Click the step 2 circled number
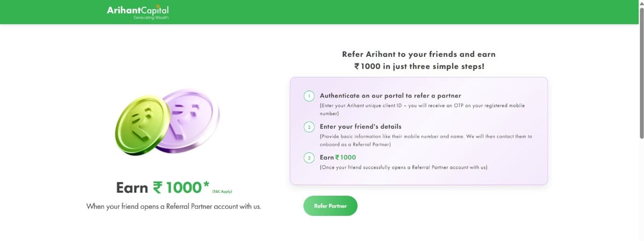The image size is (644, 241). pyautogui.click(x=309, y=127)
